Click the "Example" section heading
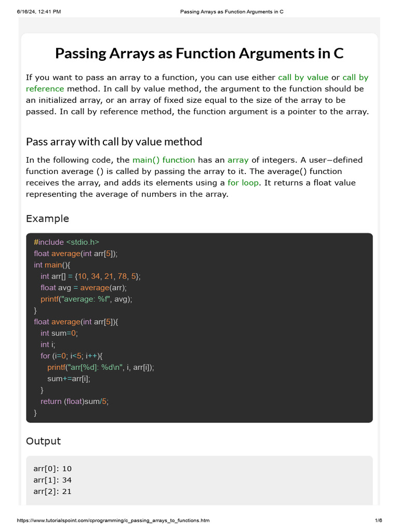Screen dimensions: 399x532 pyautogui.click(x=47, y=219)
